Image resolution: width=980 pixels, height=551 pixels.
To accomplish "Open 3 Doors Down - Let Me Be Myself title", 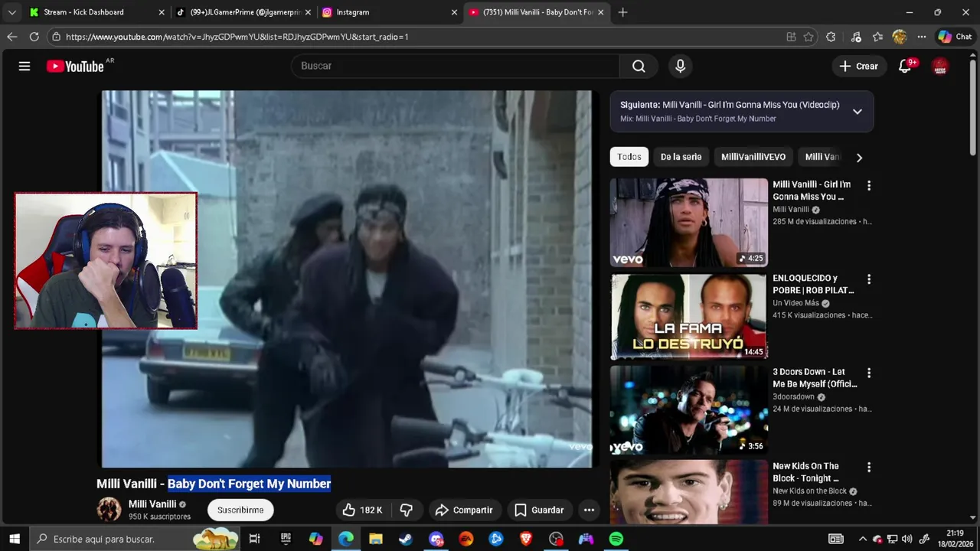I will [815, 378].
